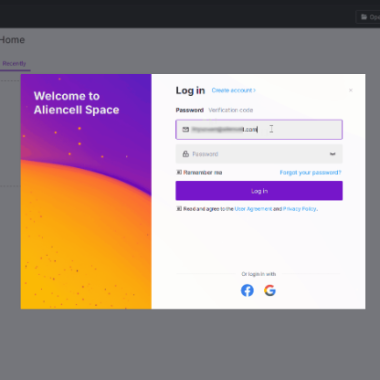Select the Password login tab
Image resolution: width=380 pixels, height=380 pixels.
[x=190, y=110]
